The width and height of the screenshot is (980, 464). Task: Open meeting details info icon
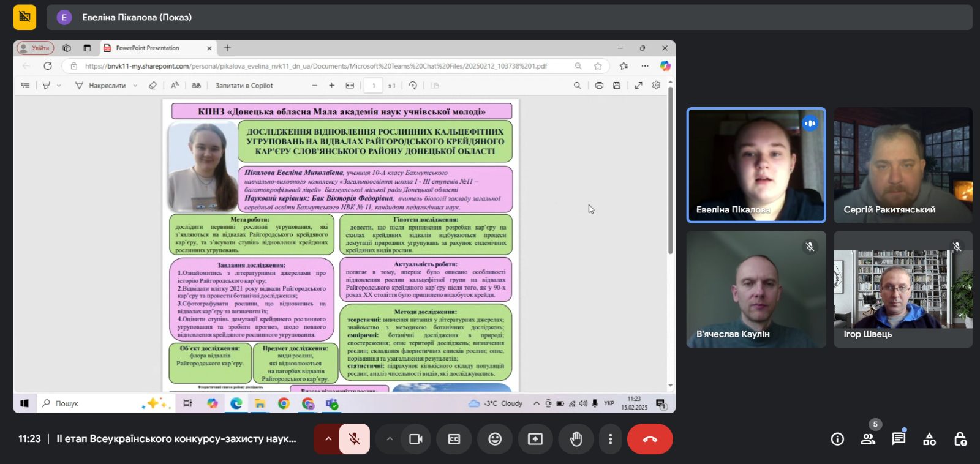[837, 439]
